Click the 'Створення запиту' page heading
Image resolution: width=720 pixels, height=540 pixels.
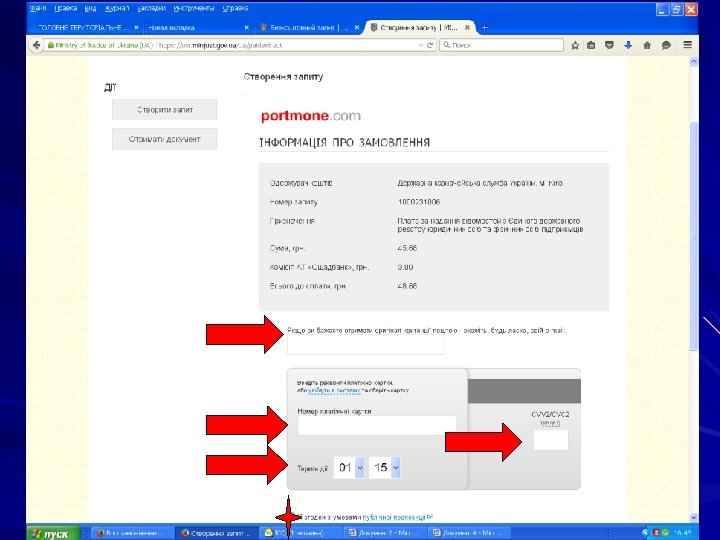pos(283,77)
